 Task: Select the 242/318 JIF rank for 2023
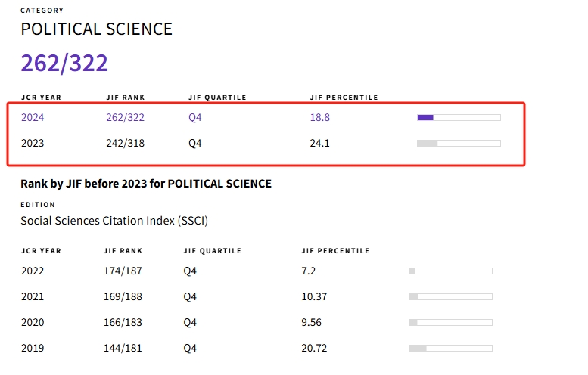coord(125,143)
